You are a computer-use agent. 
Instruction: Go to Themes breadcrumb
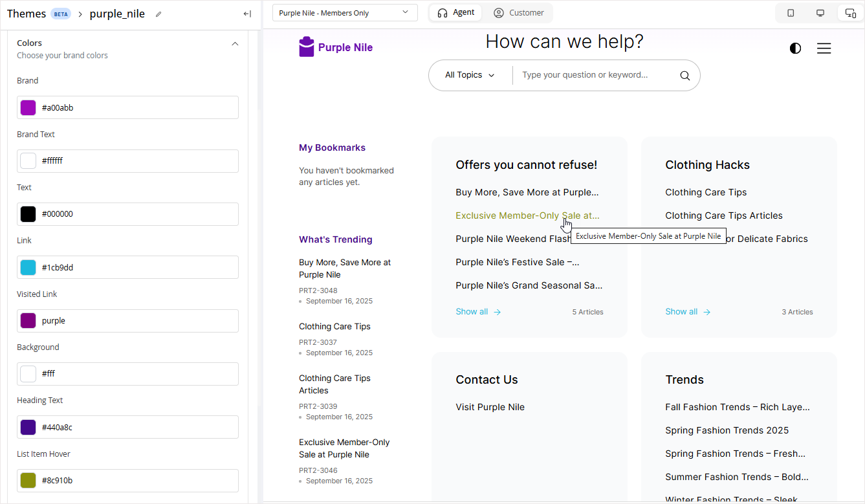pyautogui.click(x=27, y=14)
